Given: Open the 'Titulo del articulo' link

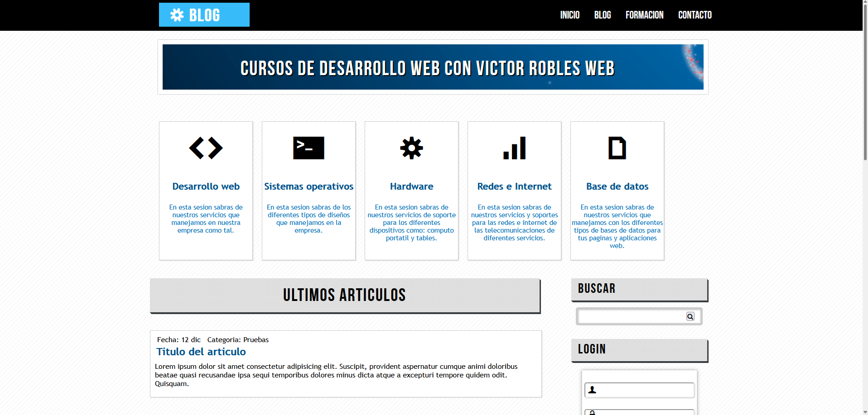Looking at the screenshot, I should 201,352.
